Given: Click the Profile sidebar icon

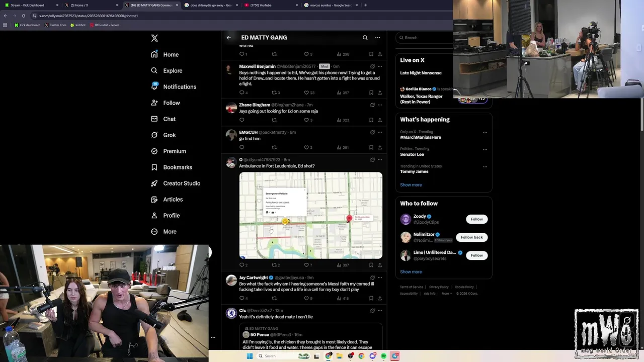Looking at the screenshot, I should click(154, 215).
